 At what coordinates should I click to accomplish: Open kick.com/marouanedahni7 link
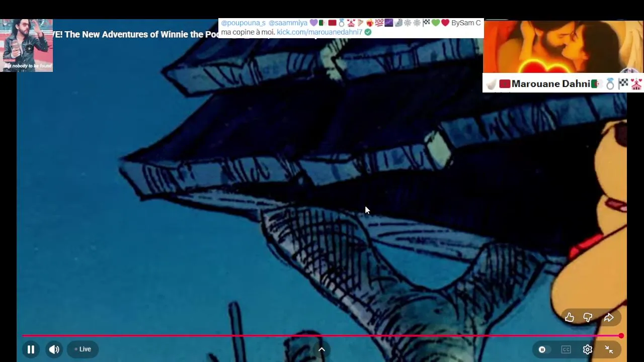[319, 32]
